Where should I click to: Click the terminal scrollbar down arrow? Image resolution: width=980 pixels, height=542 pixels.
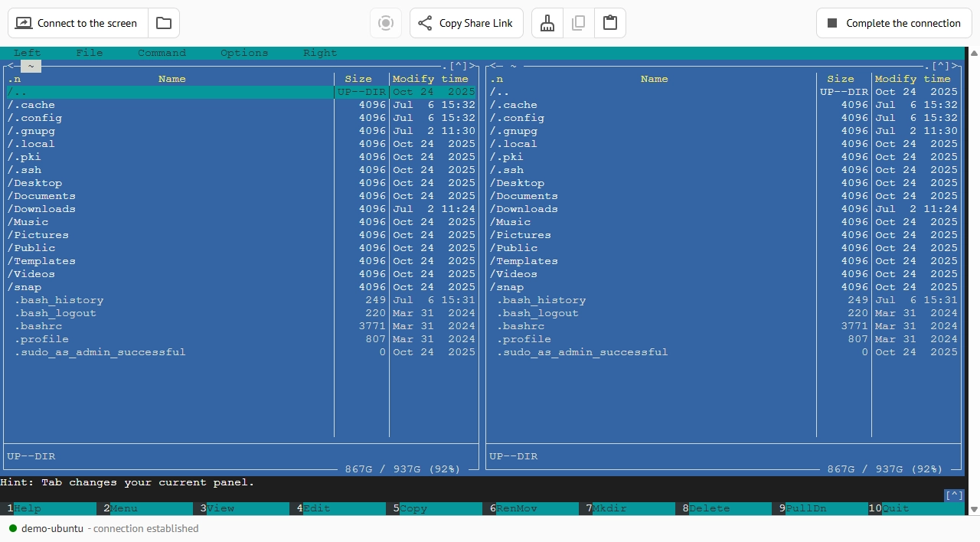point(974,509)
